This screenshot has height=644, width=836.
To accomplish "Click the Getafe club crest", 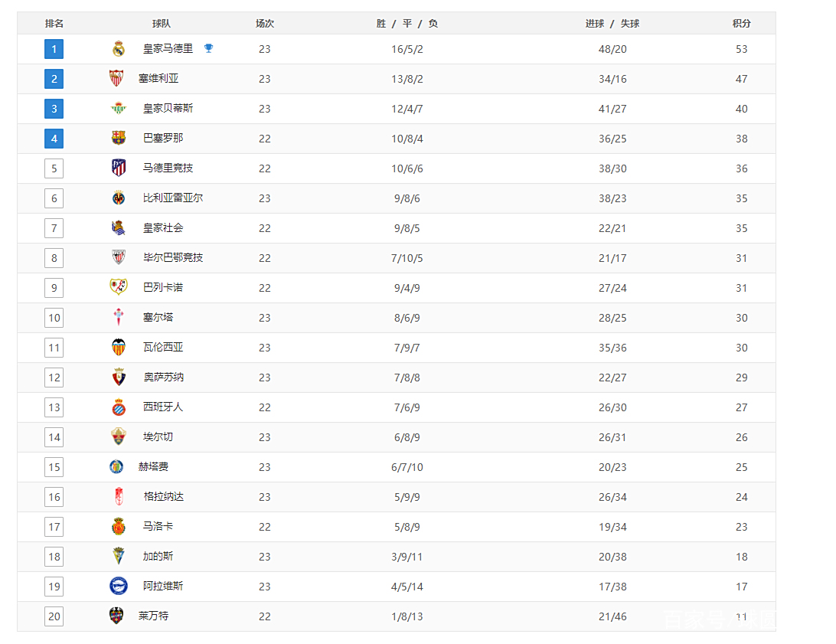I will click(x=116, y=466).
